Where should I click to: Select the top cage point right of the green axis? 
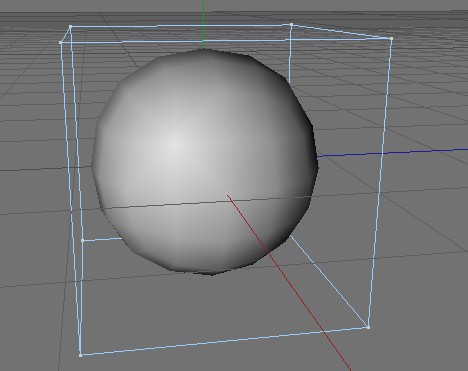click(x=291, y=25)
